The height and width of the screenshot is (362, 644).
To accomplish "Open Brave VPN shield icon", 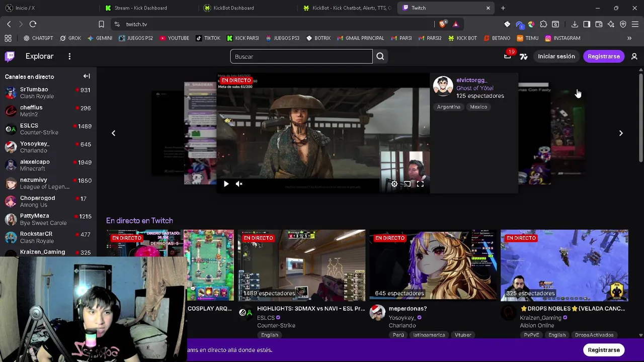I will point(623,24).
